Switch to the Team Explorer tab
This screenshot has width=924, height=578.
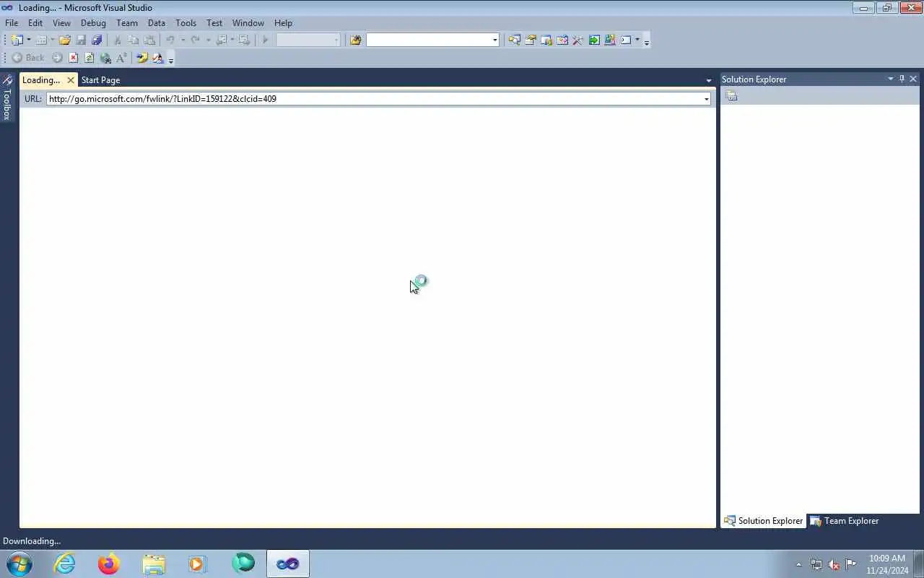click(x=845, y=521)
